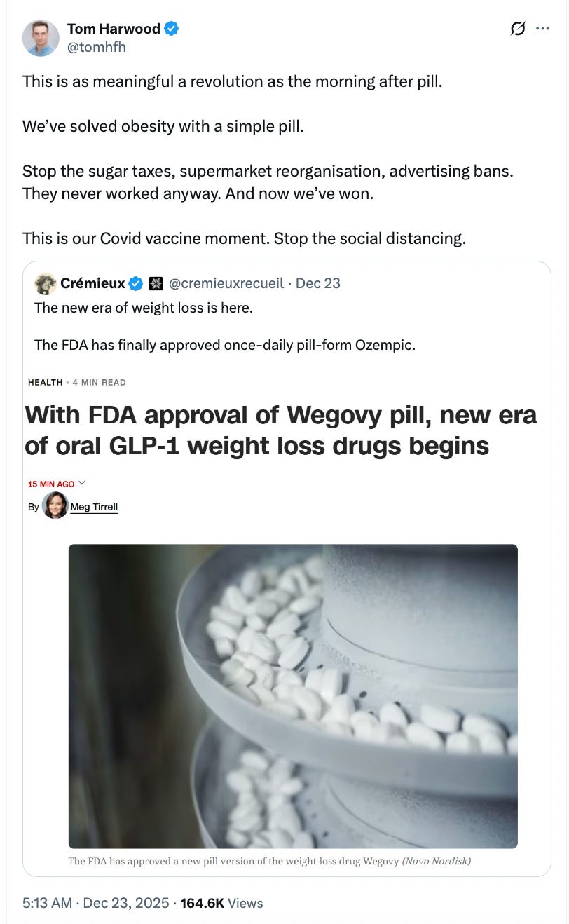Click Tom Harwood's profile avatar
This screenshot has height=924, width=569.
pos(41,38)
